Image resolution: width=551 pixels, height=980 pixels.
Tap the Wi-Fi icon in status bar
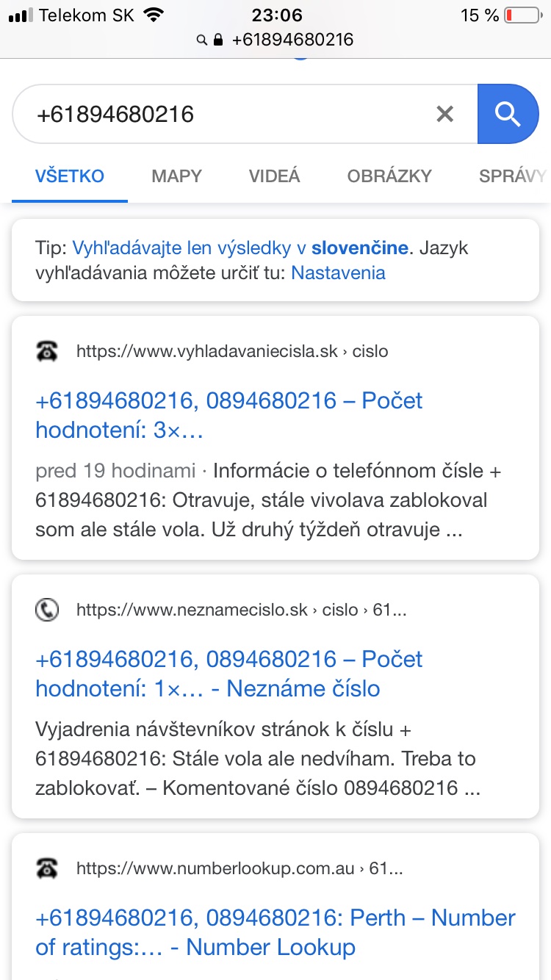(154, 15)
